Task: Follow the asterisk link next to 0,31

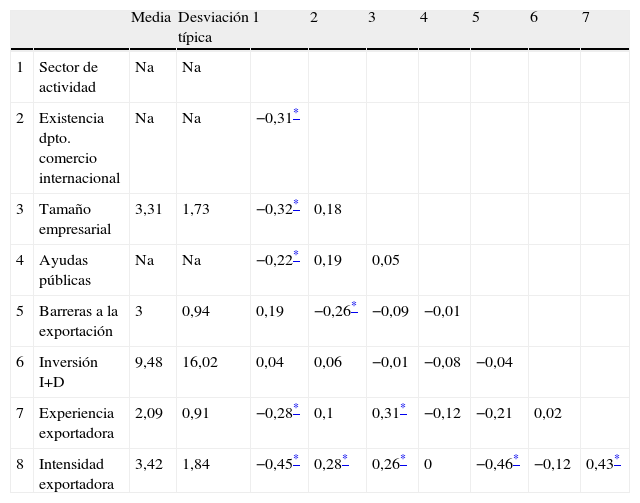Action: [403, 410]
